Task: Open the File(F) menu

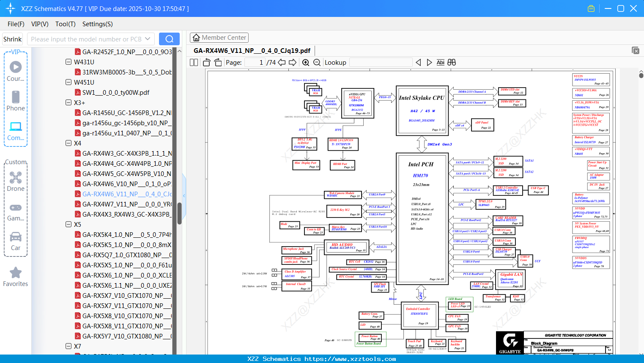Action: coord(16,24)
